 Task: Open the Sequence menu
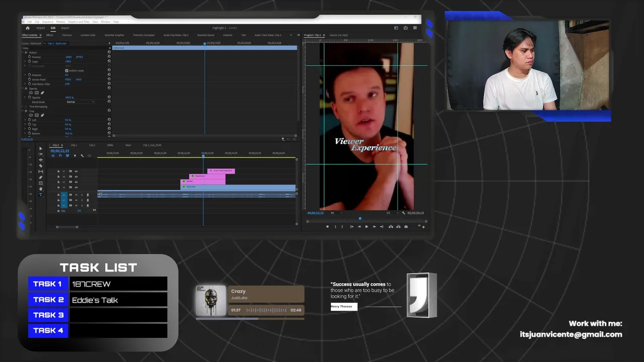tap(48, 22)
